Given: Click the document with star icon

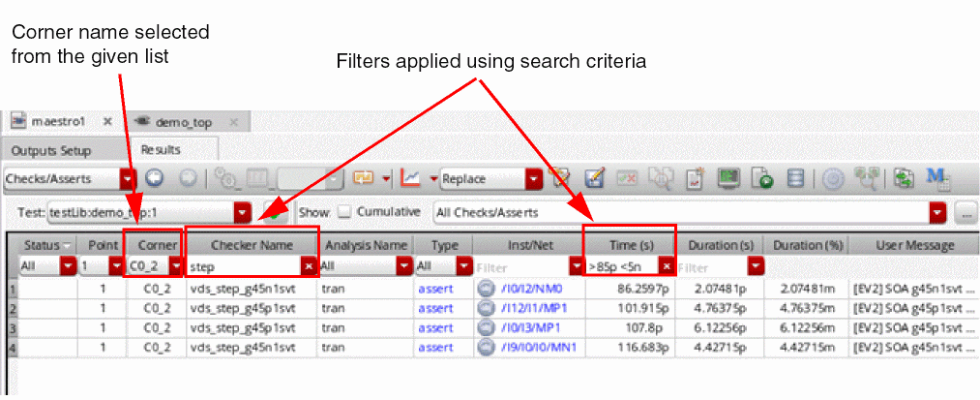Looking at the screenshot, I should [696, 179].
